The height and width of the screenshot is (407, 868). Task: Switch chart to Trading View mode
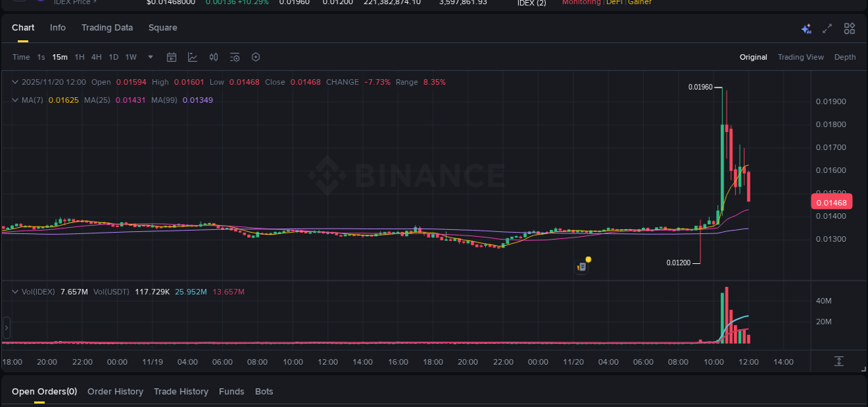coord(801,57)
